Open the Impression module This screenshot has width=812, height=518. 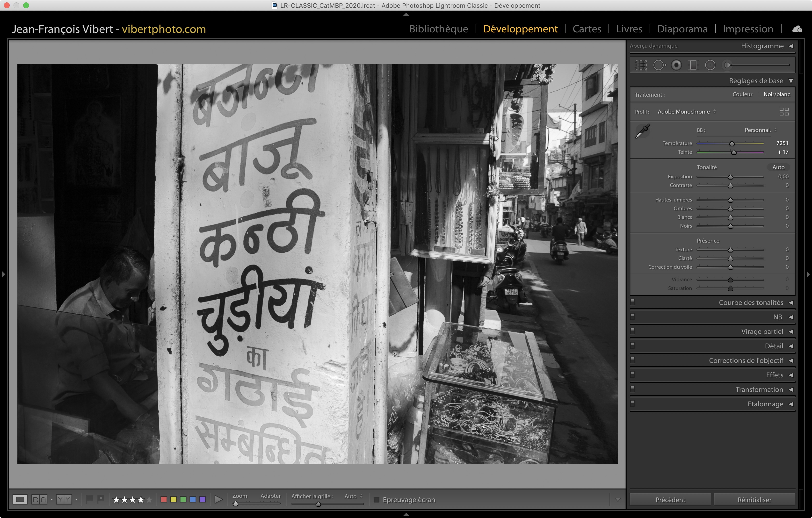click(747, 29)
